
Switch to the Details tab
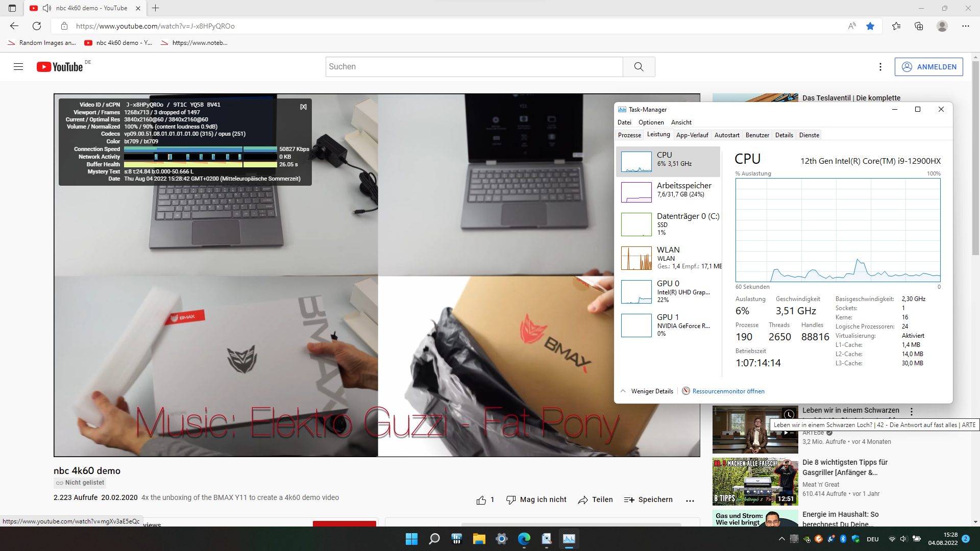pos(784,135)
